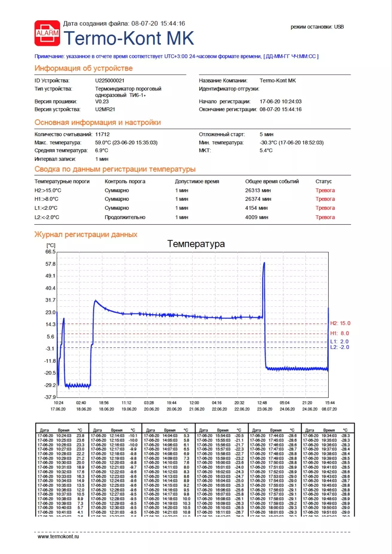The image size is (392, 554).
Task: Select the H2: 15.0 threshold label
Action: tap(340, 323)
